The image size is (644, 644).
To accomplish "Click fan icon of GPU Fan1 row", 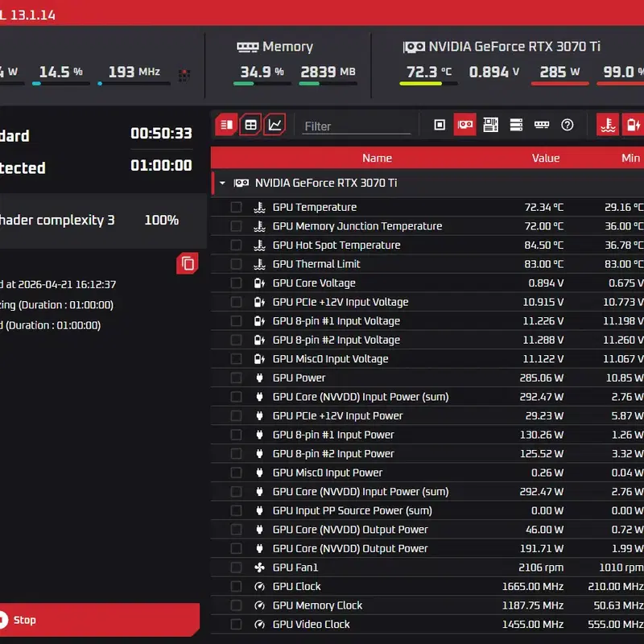I will point(259,568).
